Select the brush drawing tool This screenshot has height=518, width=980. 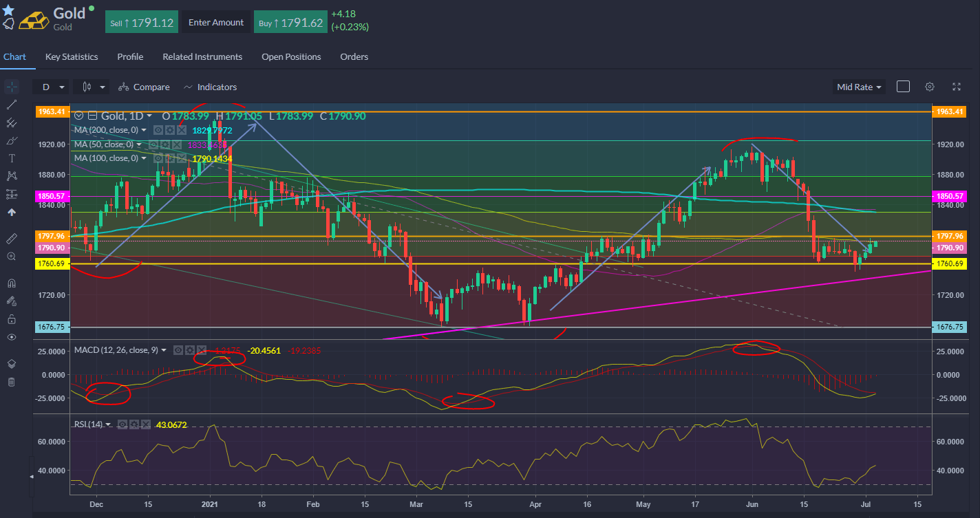(11, 140)
